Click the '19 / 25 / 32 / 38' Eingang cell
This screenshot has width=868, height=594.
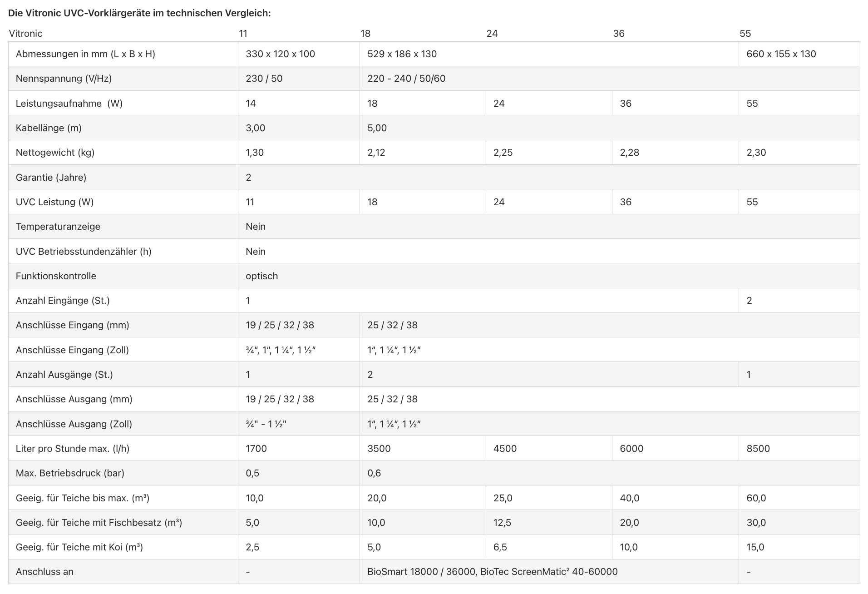(x=280, y=325)
